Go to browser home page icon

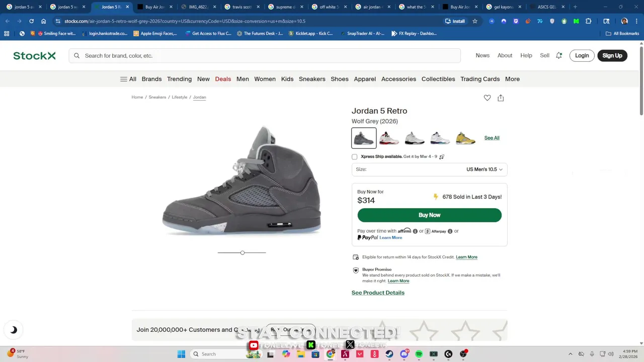tap(44, 21)
